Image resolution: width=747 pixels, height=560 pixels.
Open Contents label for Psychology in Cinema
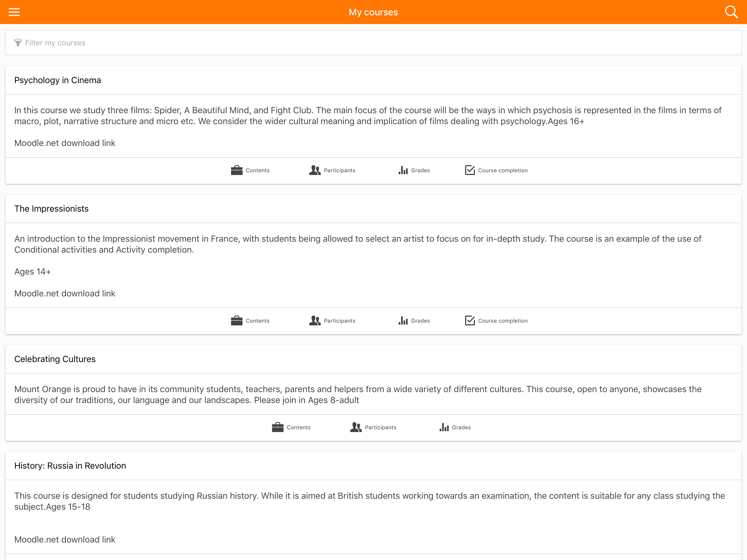coord(257,171)
